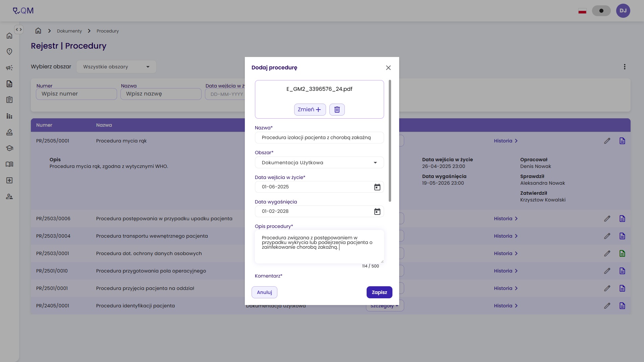Click the Wpisz nazwę filter field

pyautogui.click(x=161, y=94)
